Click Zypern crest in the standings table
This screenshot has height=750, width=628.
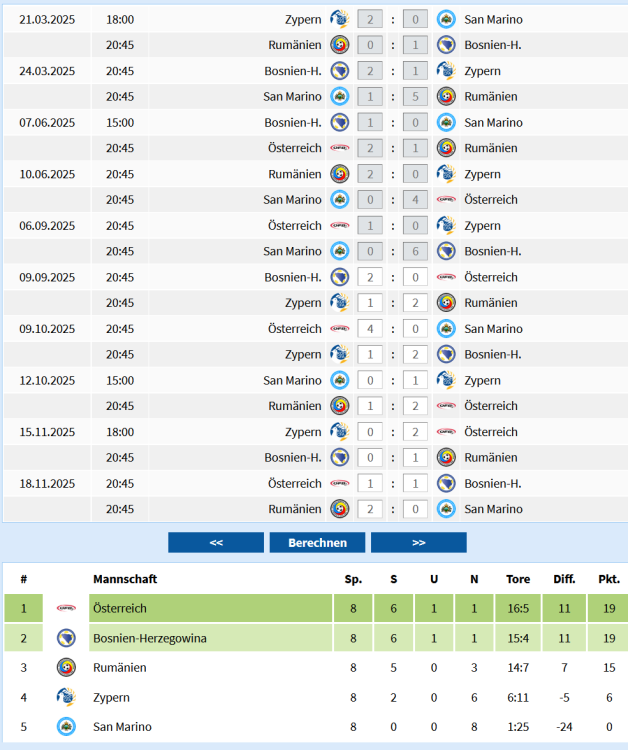[66, 697]
